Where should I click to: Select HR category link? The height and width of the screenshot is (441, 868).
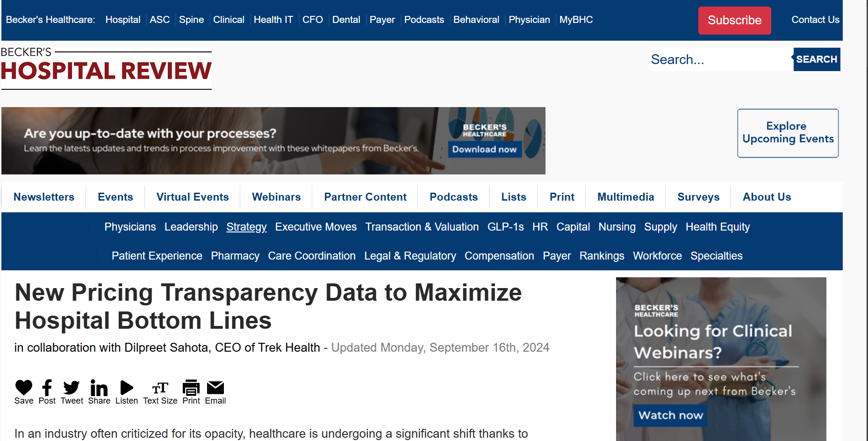point(540,227)
